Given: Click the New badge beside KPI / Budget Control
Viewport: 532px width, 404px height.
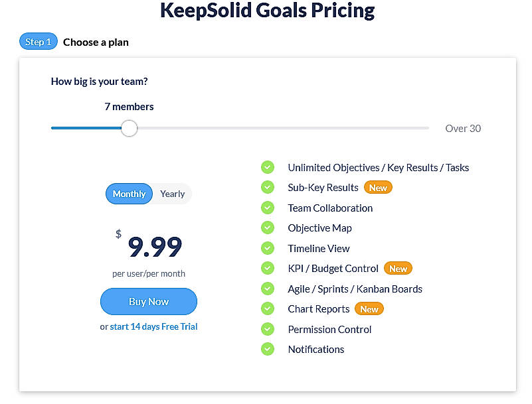Looking at the screenshot, I should (x=398, y=268).
